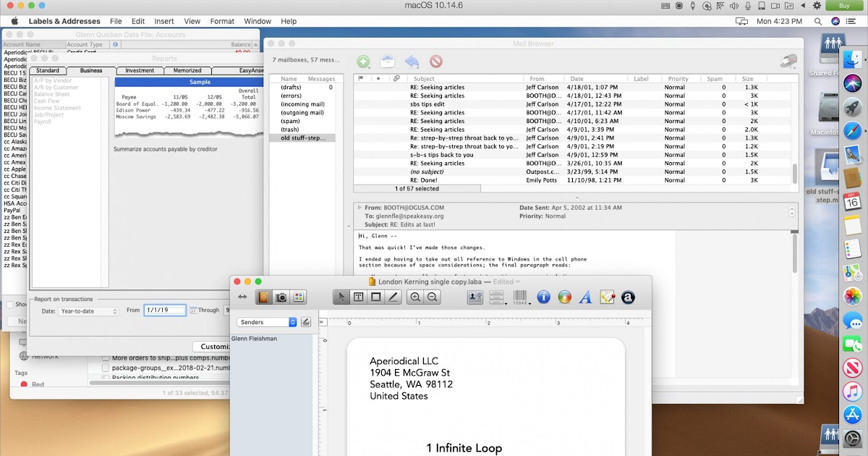This screenshot has width=868, height=456.
Task: Click the blue reply arrow icon
Action: [x=412, y=62]
